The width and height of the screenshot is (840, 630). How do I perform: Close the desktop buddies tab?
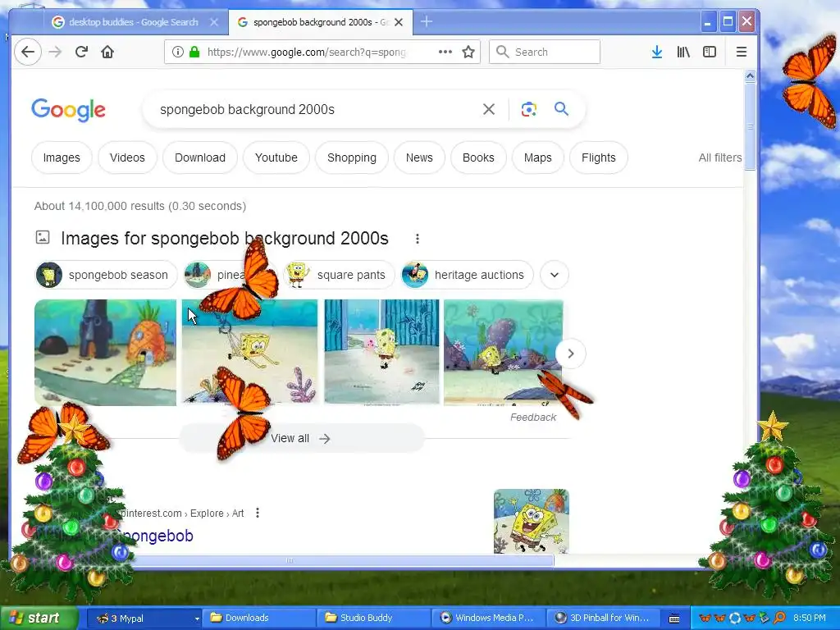214,22
